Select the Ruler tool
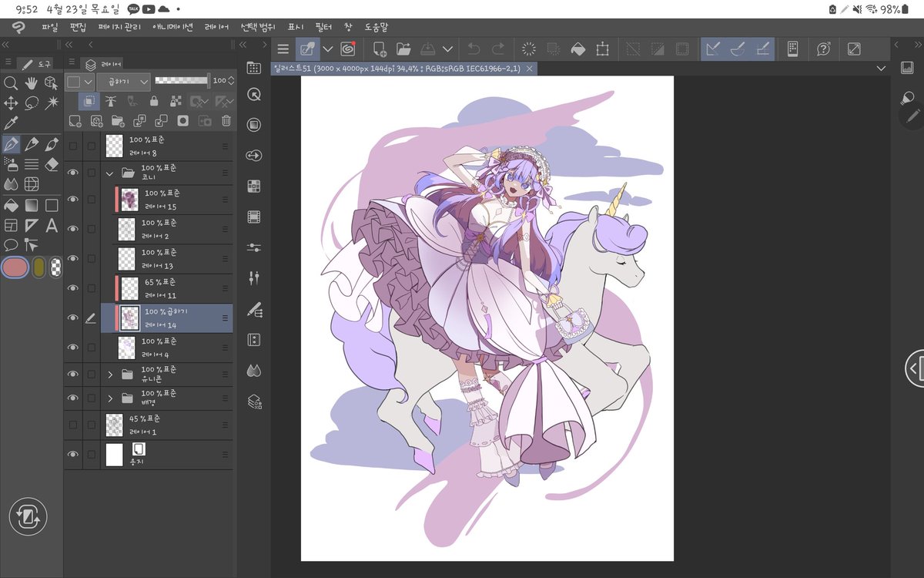This screenshot has width=924, height=578. pos(31,225)
